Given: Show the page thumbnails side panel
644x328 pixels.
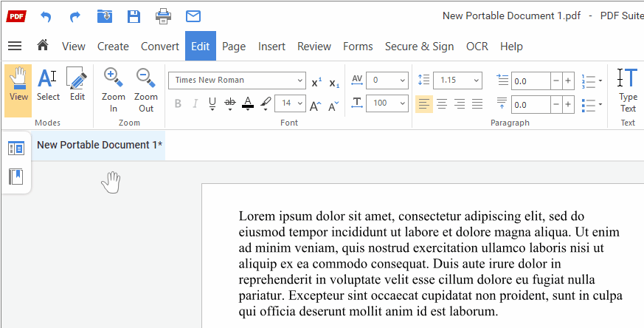Looking at the screenshot, I should pyautogui.click(x=16, y=148).
